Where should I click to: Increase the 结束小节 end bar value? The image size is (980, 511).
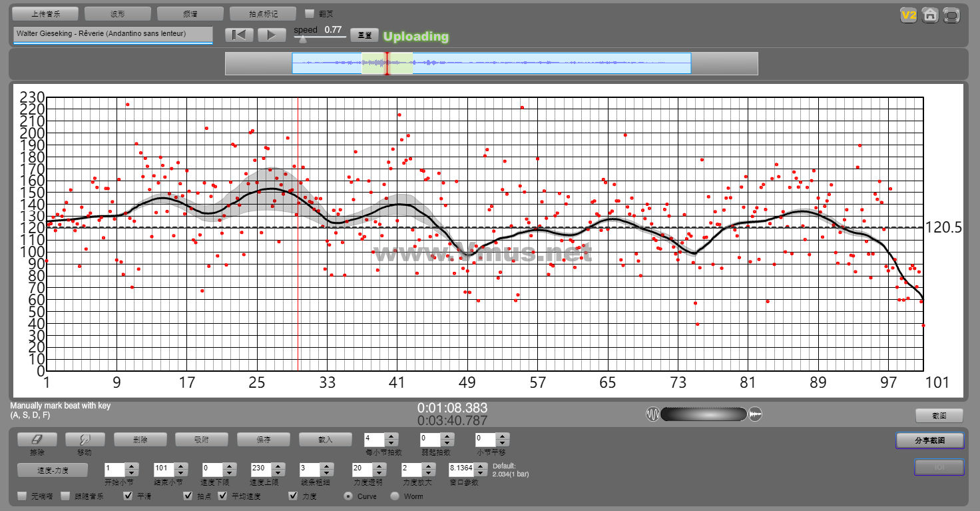click(x=180, y=465)
